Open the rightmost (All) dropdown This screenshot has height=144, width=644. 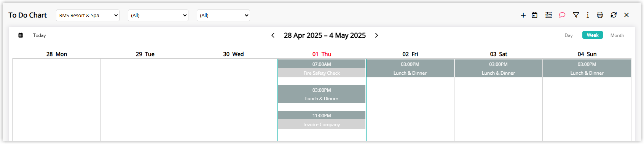(x=223, y=16)
